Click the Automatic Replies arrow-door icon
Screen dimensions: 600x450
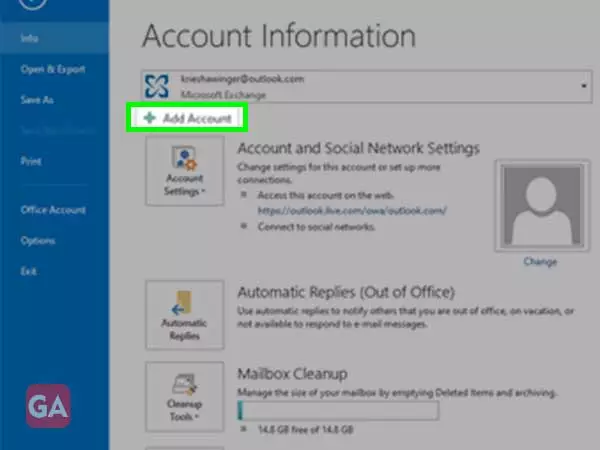coord(182,303)
